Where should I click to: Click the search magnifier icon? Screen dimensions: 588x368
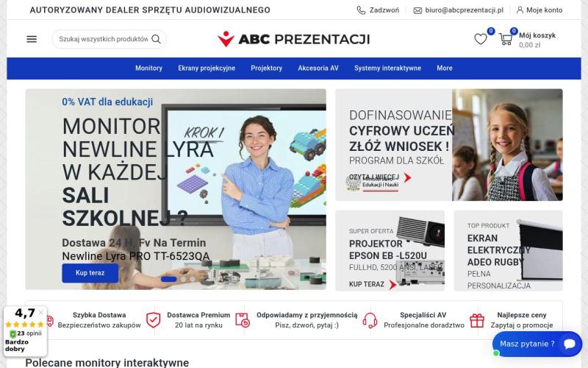click(156, 39)
